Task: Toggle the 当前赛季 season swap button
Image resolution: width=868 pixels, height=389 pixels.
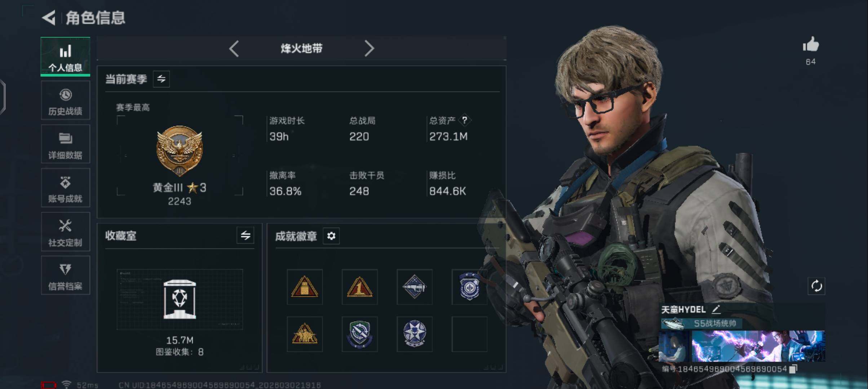Action: [x=161, y=79]
